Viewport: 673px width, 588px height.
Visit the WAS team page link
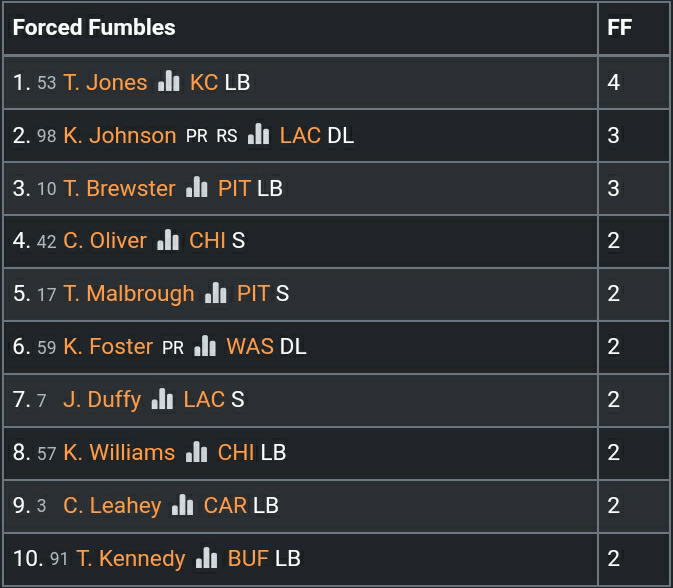click(250, 347)
